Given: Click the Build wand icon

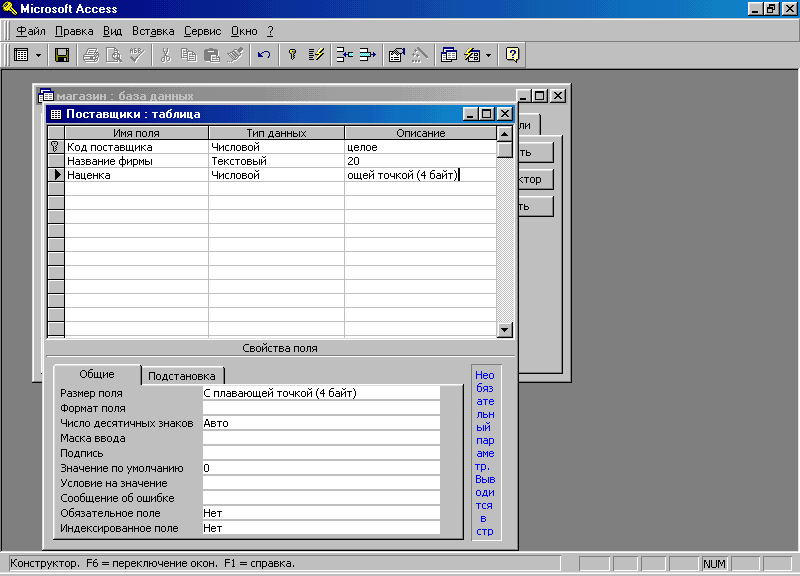Looking at the screenshot, I should (x=419, y=55).
